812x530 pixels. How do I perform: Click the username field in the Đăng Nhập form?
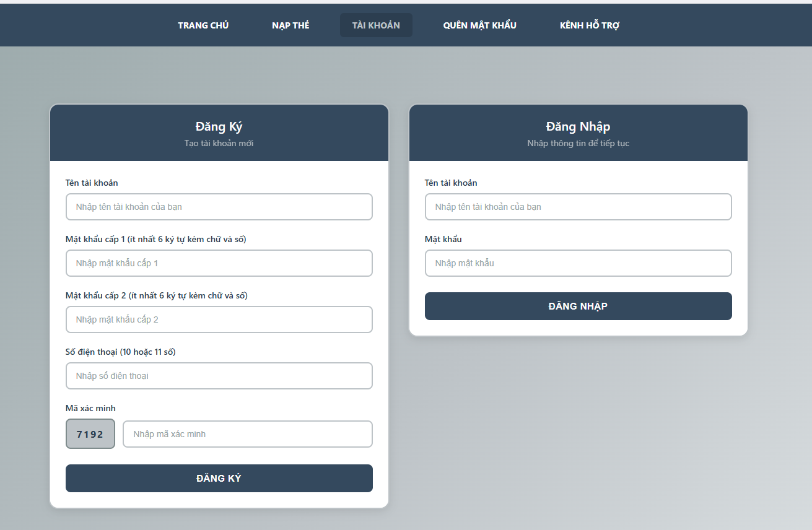click(x=578, y=207)
